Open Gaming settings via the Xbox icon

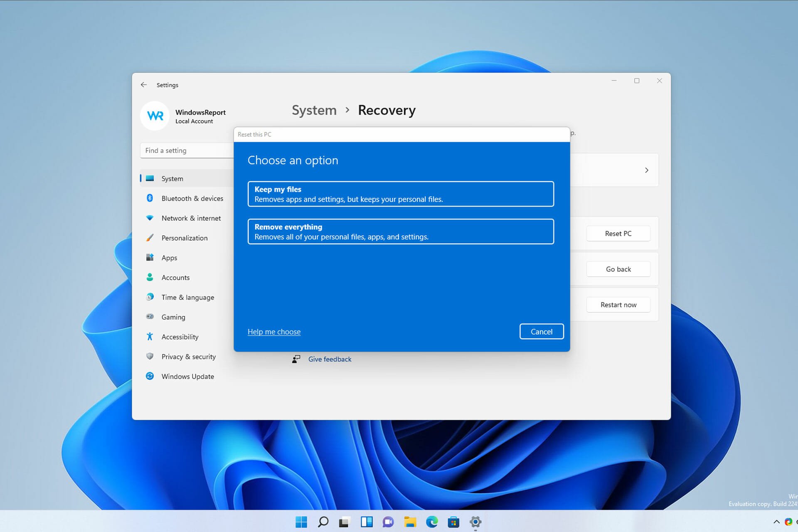150,317
